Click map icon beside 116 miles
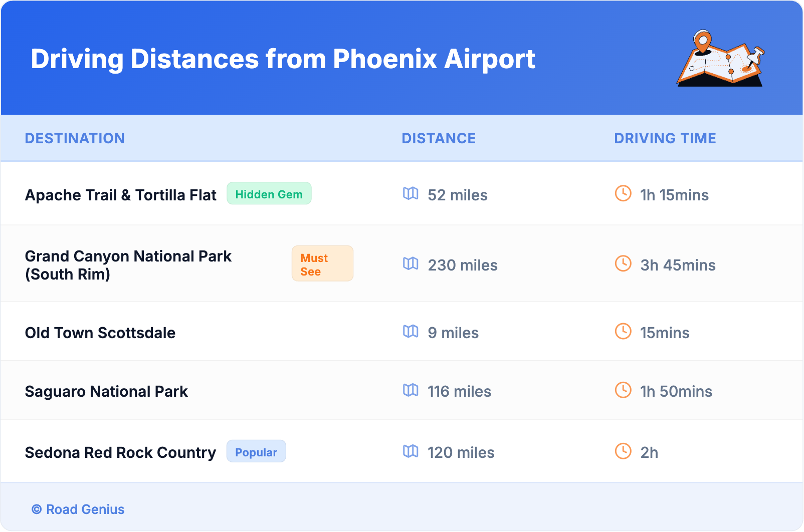The width and height of the screenshot is (804, 532). (x=411, y=390)
